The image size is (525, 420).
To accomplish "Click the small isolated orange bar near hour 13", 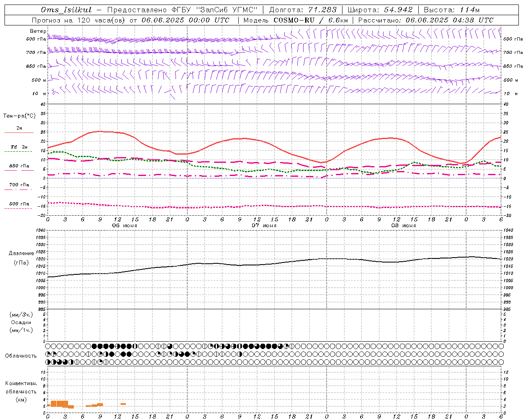I will point(123,404).
